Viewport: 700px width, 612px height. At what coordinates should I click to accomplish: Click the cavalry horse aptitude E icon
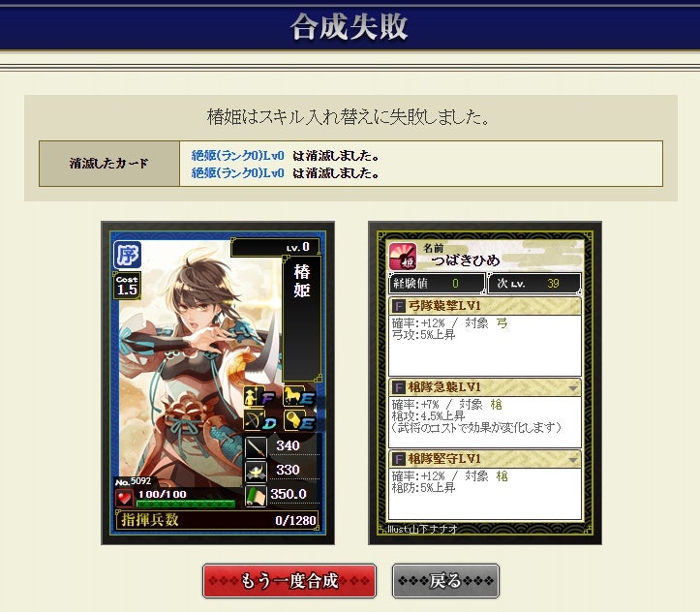pyautogui.click(x=299, y=396)
